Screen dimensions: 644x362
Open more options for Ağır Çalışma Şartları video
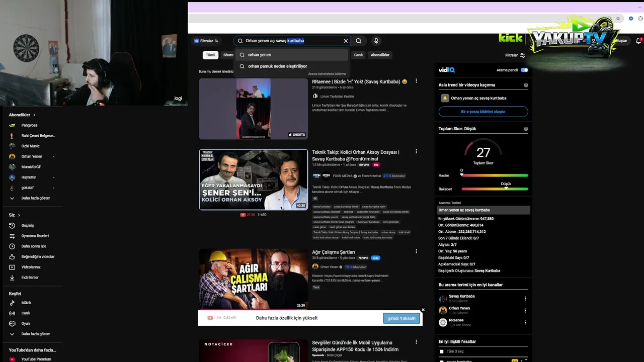(x=416, y=251)
